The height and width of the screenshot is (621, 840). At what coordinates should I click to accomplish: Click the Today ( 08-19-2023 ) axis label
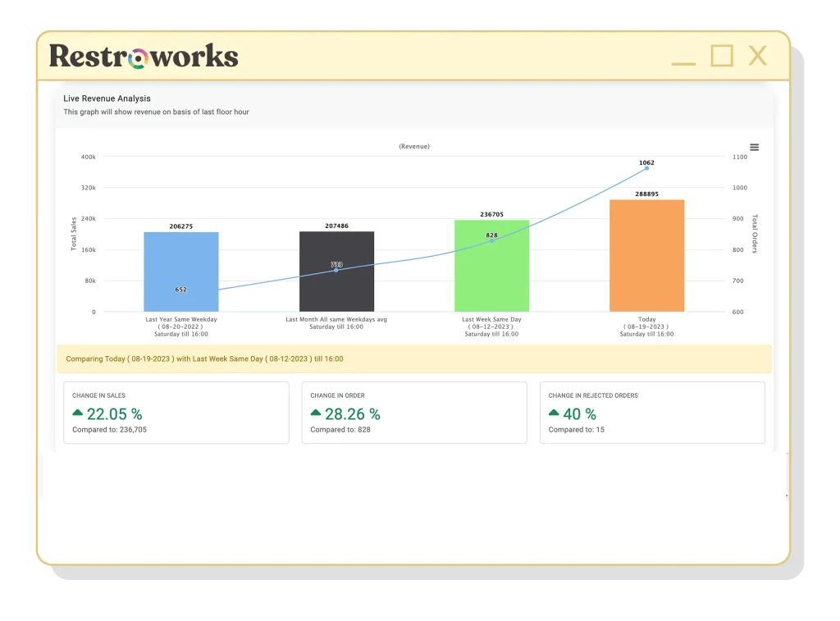(646, 324)
